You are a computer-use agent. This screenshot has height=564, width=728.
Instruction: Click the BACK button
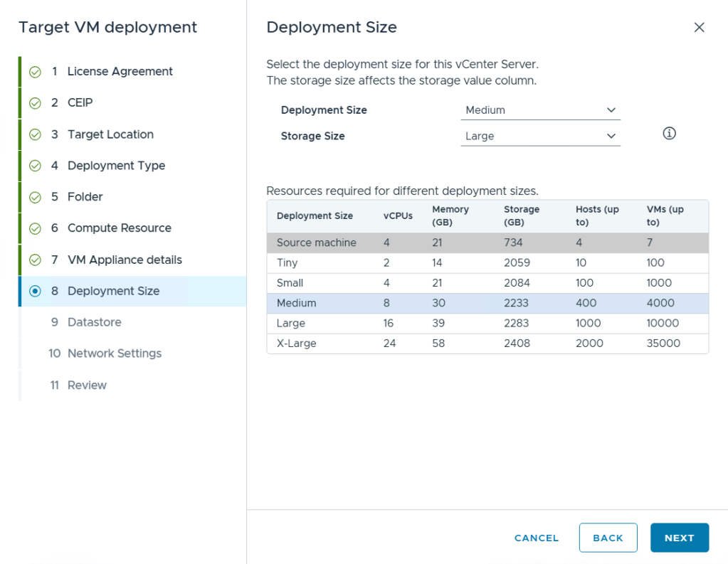coord(608,538)
